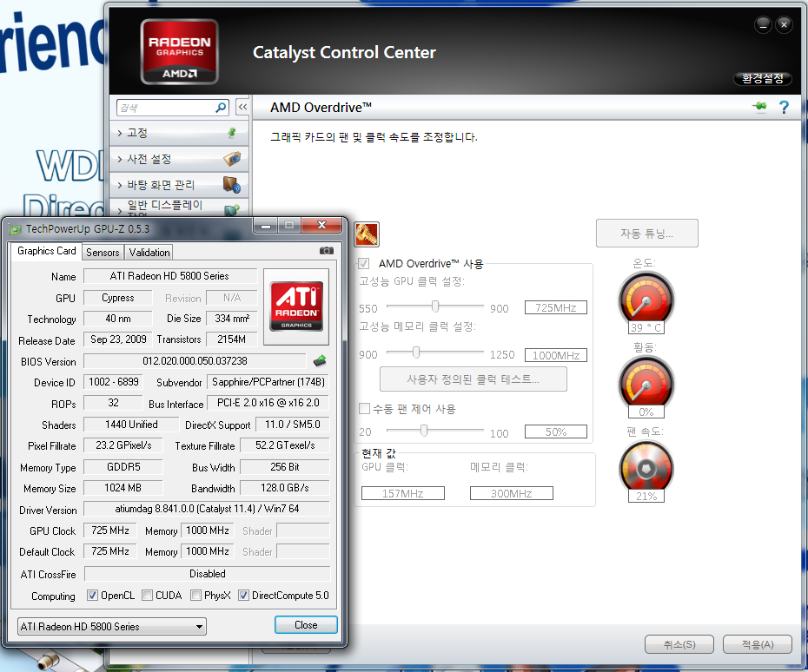
Task: Switch to the Sensors tab in GPU-Z
Action: click(x=103, y=253)
